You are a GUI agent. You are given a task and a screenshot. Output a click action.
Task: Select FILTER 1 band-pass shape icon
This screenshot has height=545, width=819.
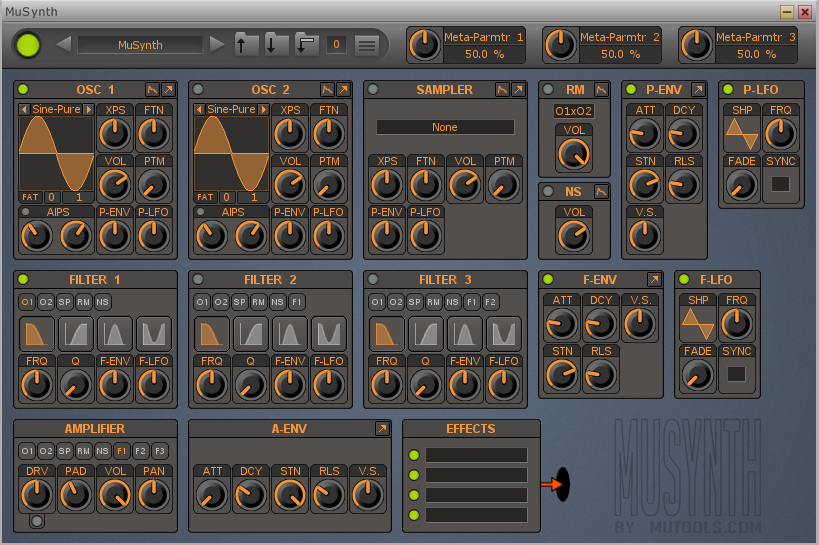coord(115,333)
